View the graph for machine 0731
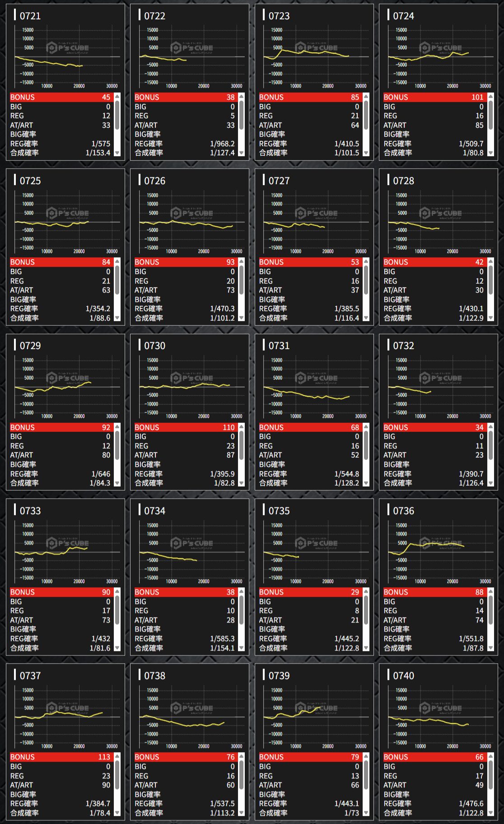The height and width of the screenshot is (824, 504). click(x=314, y=387)
